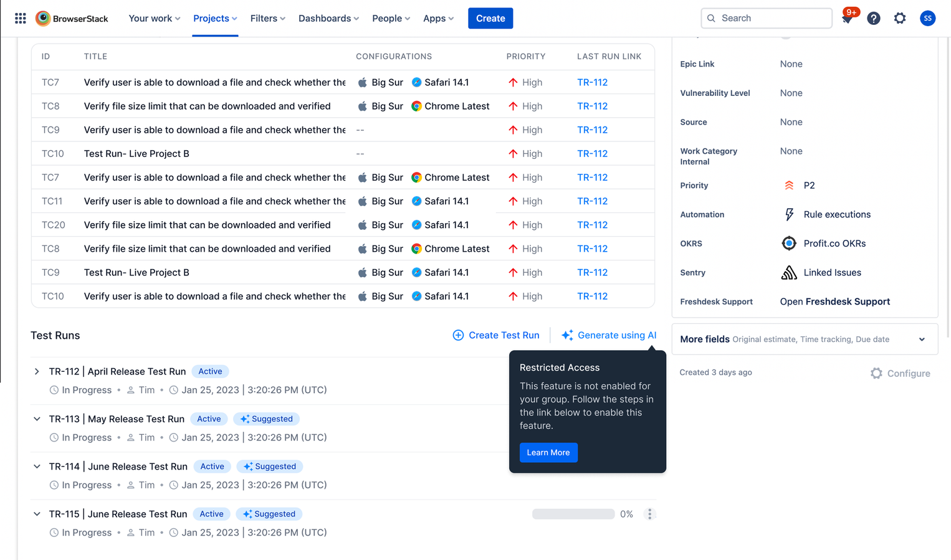Click the Sentry Linked Issues icon
Viewport: 951px width, 560px height.
click(x=789, y=273)
